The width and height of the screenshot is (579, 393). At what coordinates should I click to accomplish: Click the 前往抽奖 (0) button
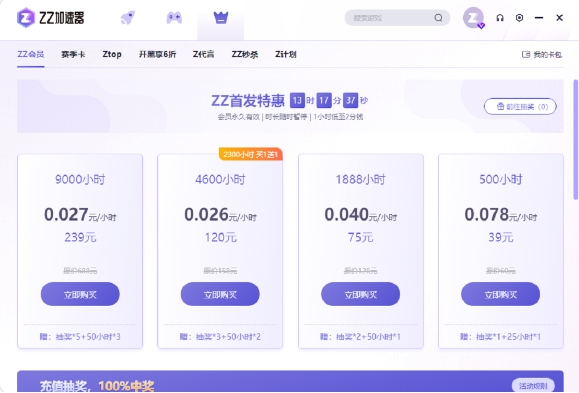coord(520,107)
